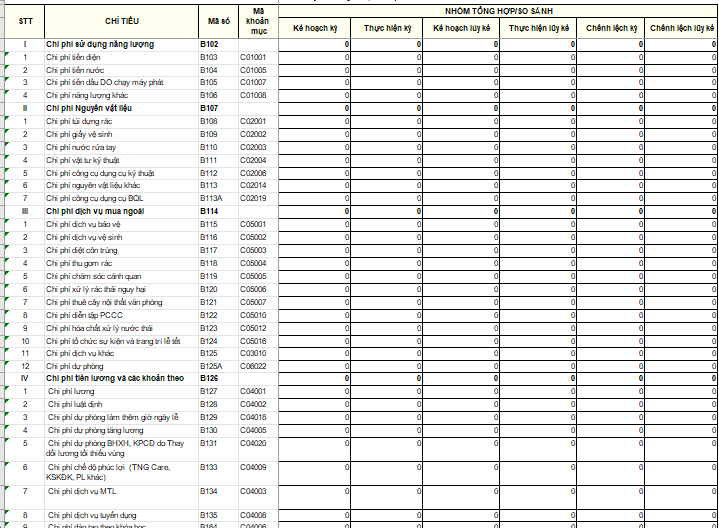
Task: Select account code cell C05016
Action: (x=253, y=341)
